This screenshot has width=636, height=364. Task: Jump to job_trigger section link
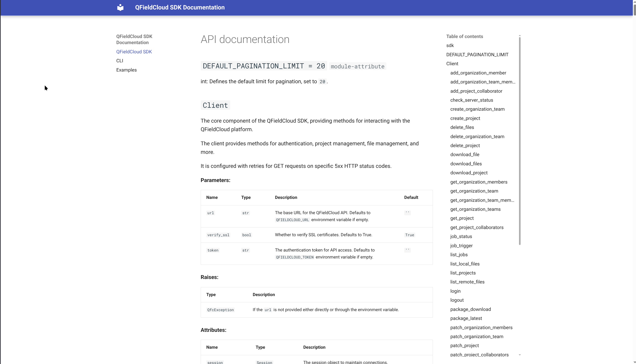coord(461,245)
